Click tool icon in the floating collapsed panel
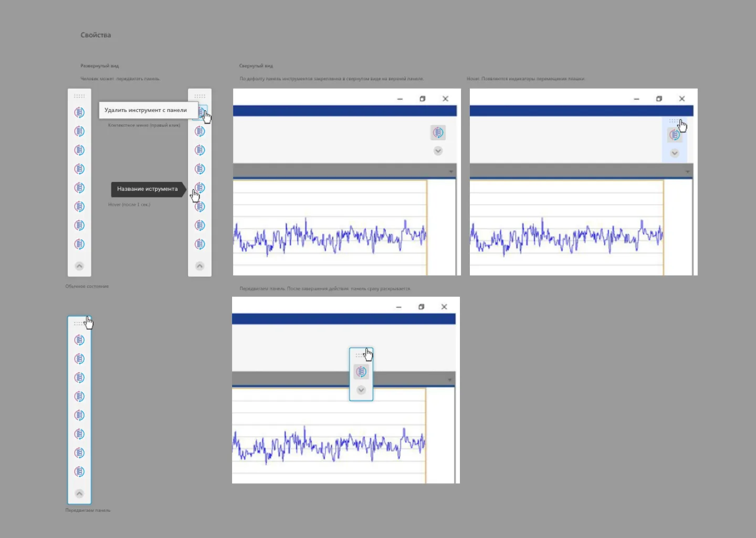This screenshot has width=756, height=538. [361, 372]
